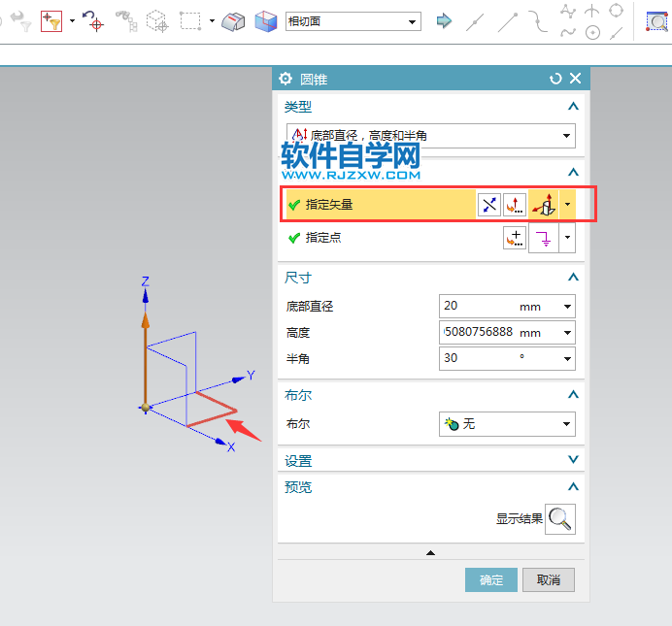Open the selection filter dropdown arrow
The height and width of the screenshot is (626, 672).
click(72, 20)
